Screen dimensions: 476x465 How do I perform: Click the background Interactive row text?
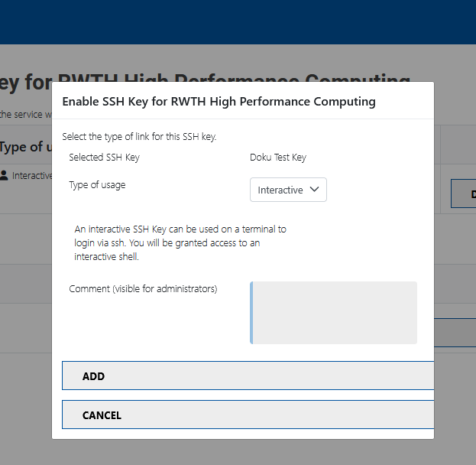pyautogui.click(x=31, y=175)
